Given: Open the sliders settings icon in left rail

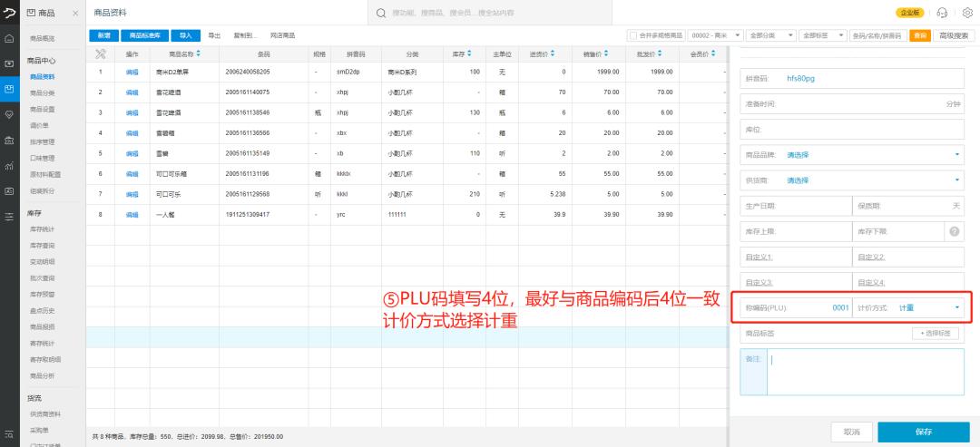Looking at the screenshot, I should coord(9,217).
